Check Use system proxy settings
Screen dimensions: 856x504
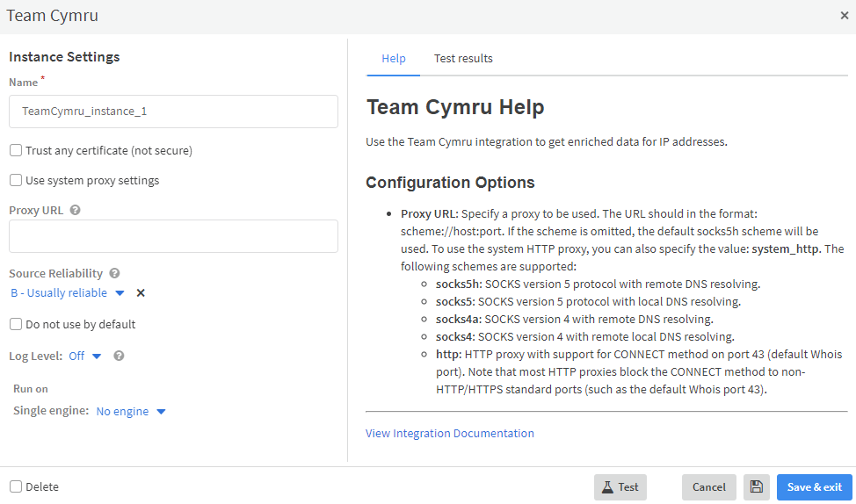coord(16,181)
